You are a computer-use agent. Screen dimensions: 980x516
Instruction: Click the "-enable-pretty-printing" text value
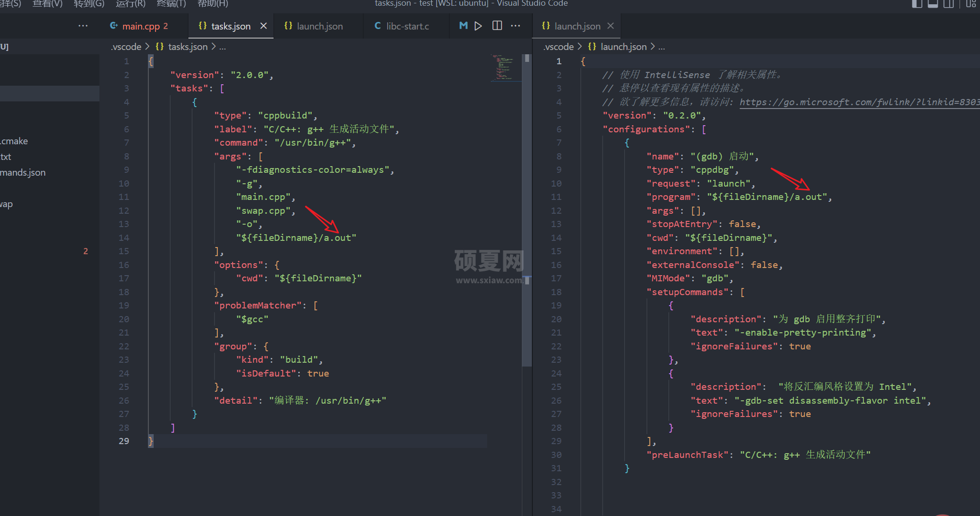803,332
